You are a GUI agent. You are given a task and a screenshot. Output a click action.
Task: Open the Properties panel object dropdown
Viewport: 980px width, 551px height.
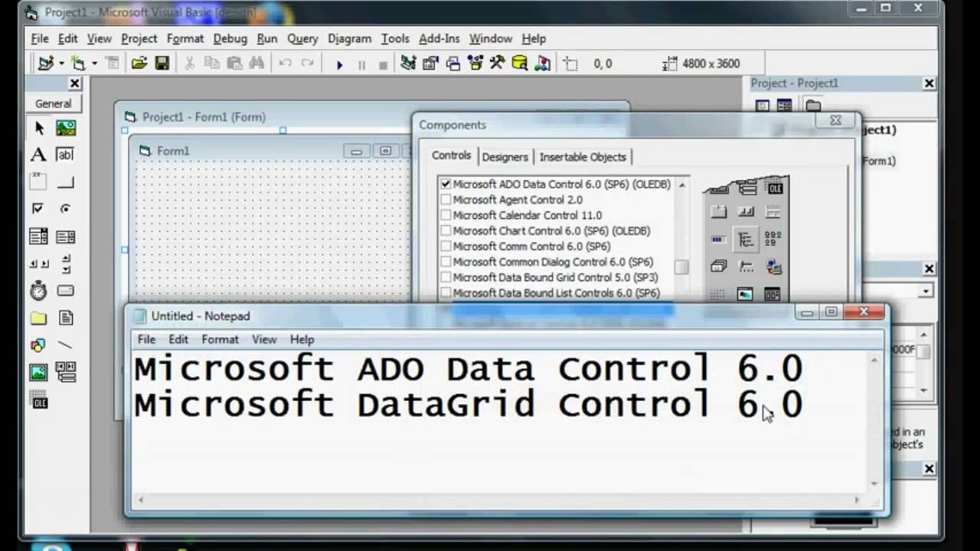(926, 291)
